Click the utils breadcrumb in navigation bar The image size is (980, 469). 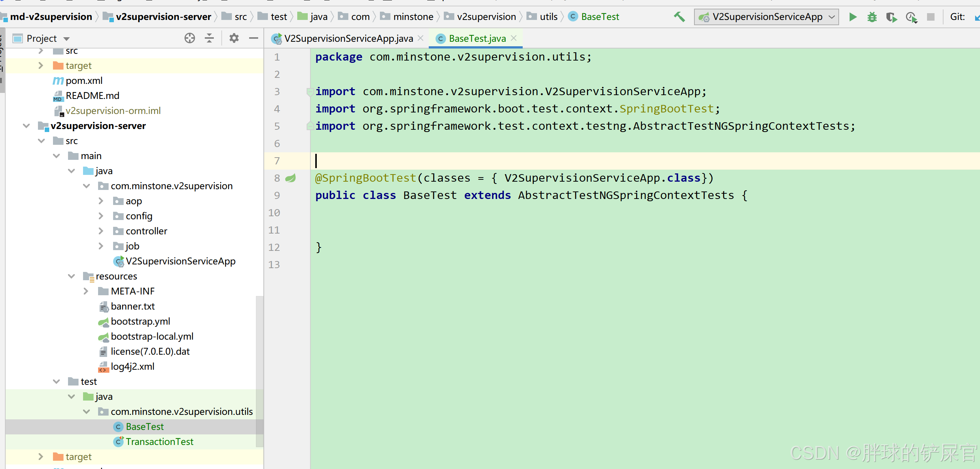[548, 17]
